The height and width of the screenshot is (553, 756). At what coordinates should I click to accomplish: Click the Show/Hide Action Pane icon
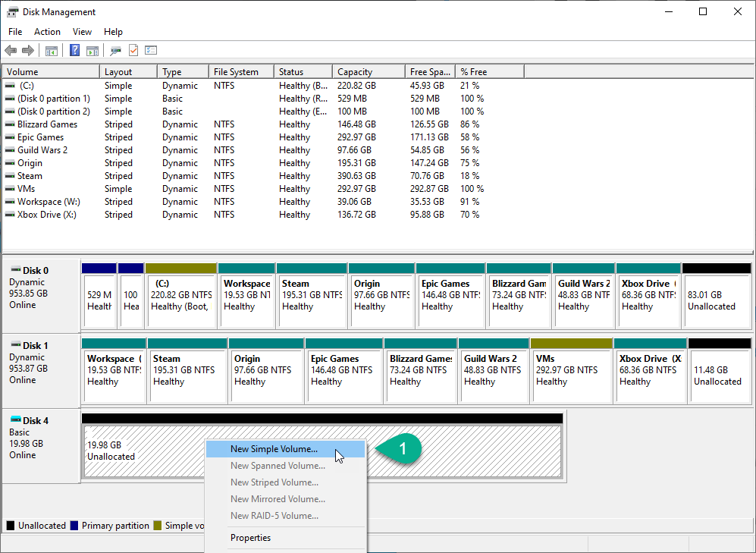pos(93,51)
